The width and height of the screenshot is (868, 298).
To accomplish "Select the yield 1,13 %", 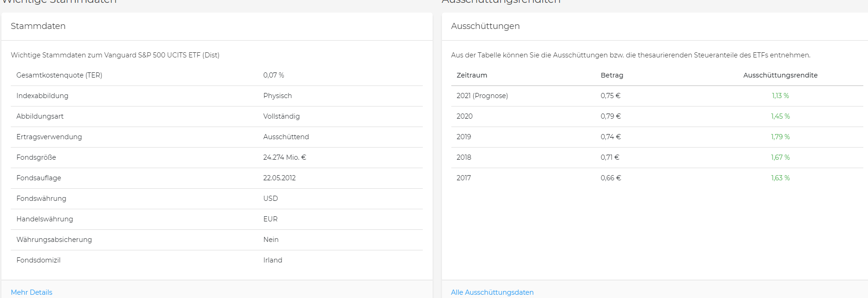I will (x=781, y=96).
